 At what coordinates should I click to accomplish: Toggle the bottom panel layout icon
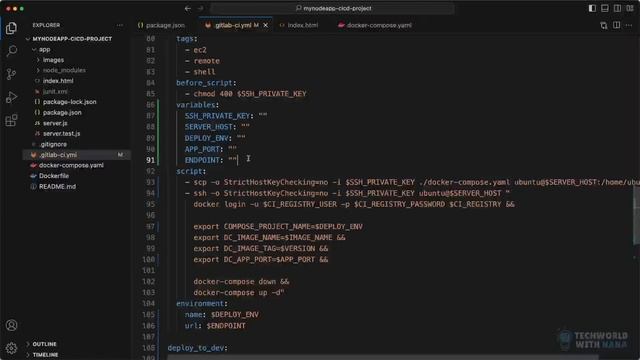(605, 8)
